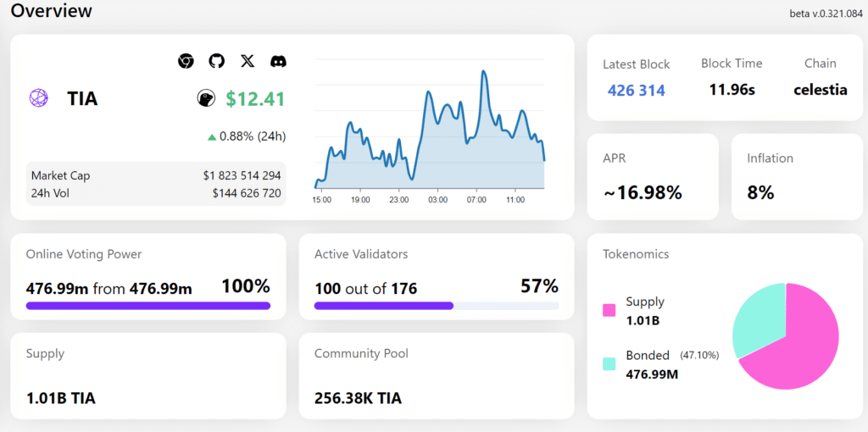Click the CoinGecko icon beside the price
Viewport: 868px width, 432px height.
[205, 99]
